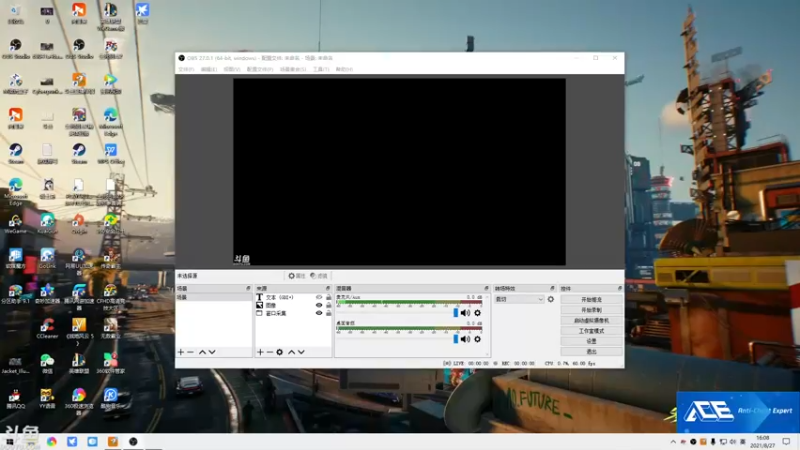Image resolution: width=800 pixels, height=450 pixels.
Task: Toggle the lock on the 图像 source
Action: coord(329,305)
